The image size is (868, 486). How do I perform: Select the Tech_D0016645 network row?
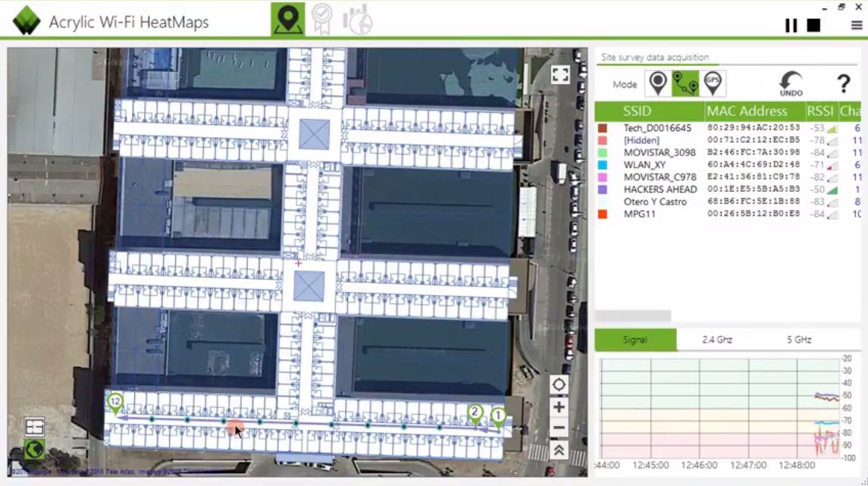tap(728, 128)
